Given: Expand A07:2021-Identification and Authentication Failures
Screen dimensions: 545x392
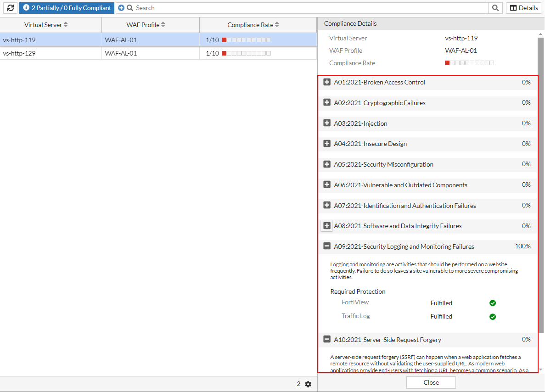Looking at the screenshot, I should pyautogui.click(x=327, y=205).
